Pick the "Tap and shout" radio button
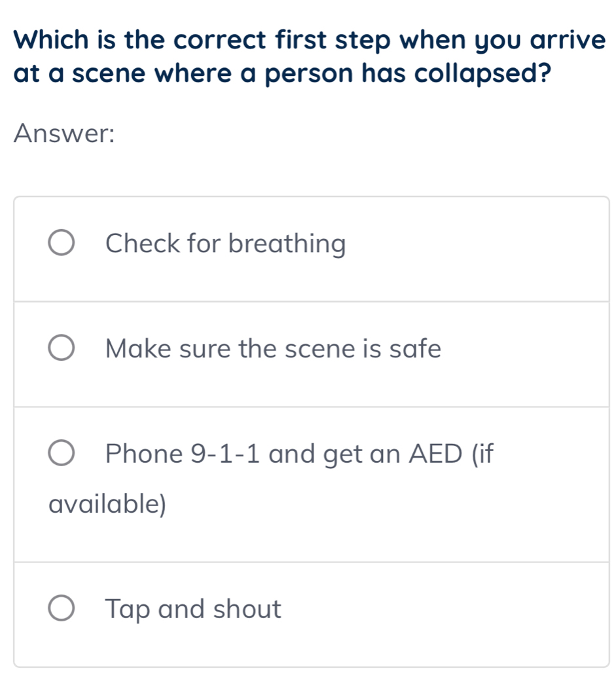 tap(64, 609)
